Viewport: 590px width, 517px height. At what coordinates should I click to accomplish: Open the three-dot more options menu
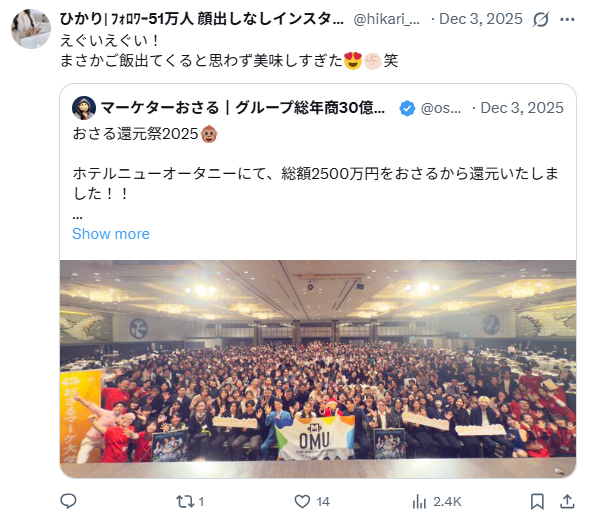[x=567, y=19]
